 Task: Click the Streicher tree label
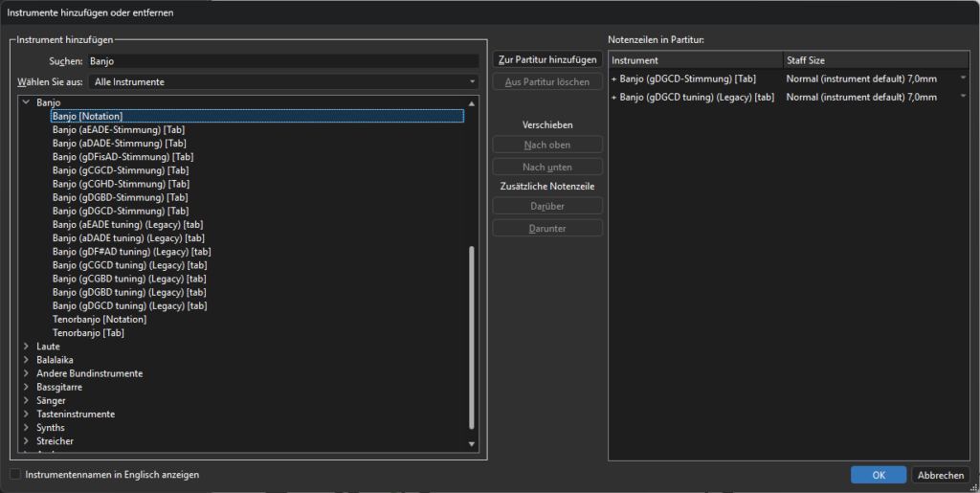pos(55,441)
